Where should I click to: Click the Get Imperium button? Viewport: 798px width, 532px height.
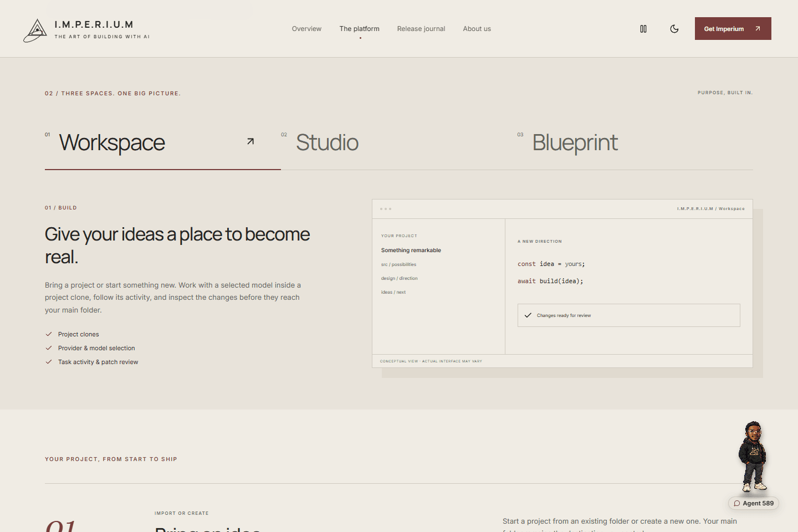tap(733, 29)
